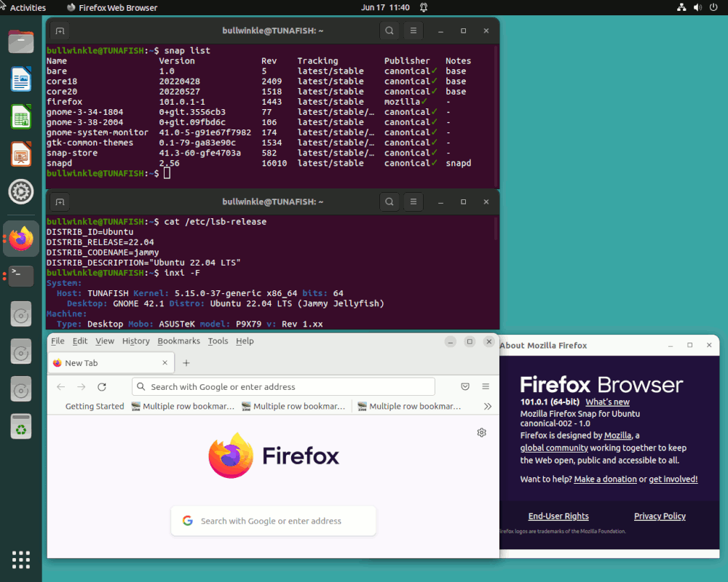Open Getting Started bookmark
Viewport: 728px width, 582px height.
point(95,406)
